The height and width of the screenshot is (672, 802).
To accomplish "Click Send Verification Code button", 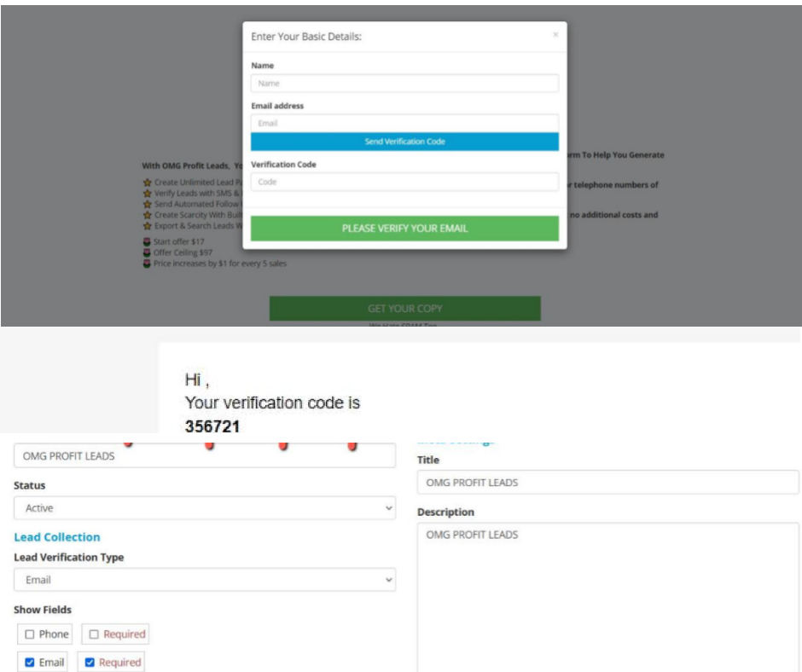I will pyautogui.click(x=404, y=142).
